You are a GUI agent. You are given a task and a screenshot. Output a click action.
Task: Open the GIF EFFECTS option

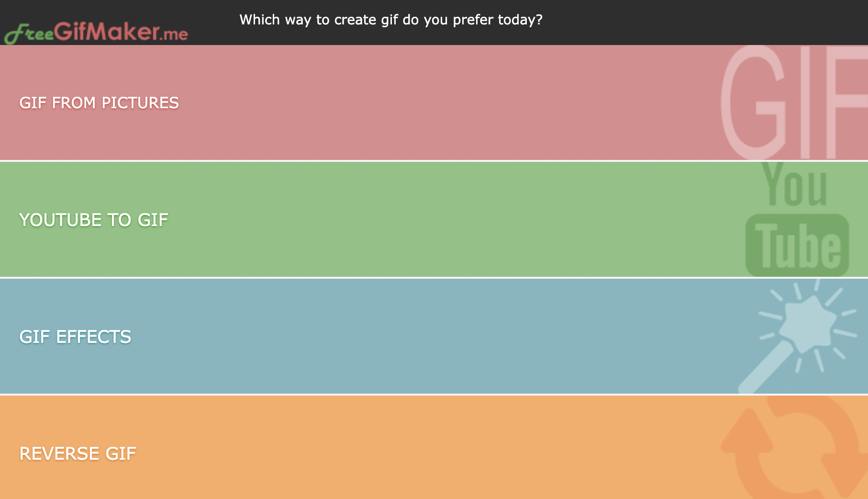tap(75, 337)
